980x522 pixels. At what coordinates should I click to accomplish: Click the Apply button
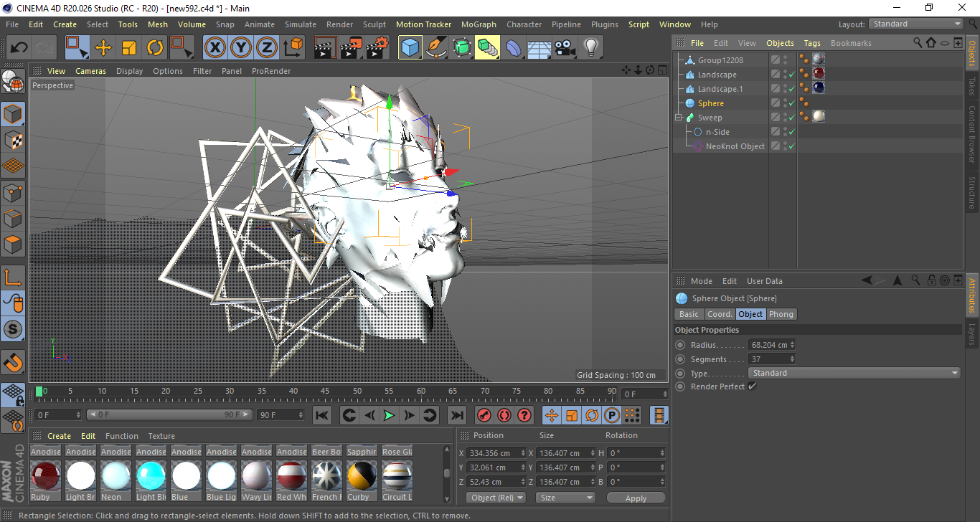(x=636, y=498)
